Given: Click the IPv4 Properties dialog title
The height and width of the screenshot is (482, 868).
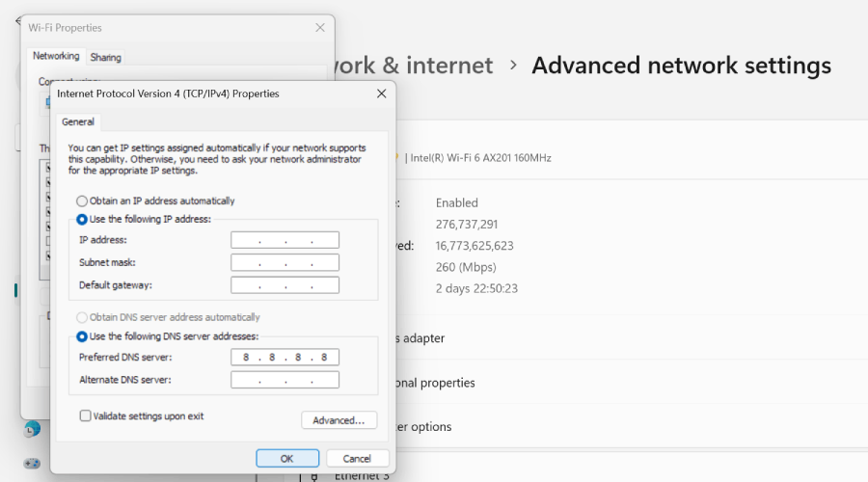Looking at the screenshot, I should coord(168,94).
